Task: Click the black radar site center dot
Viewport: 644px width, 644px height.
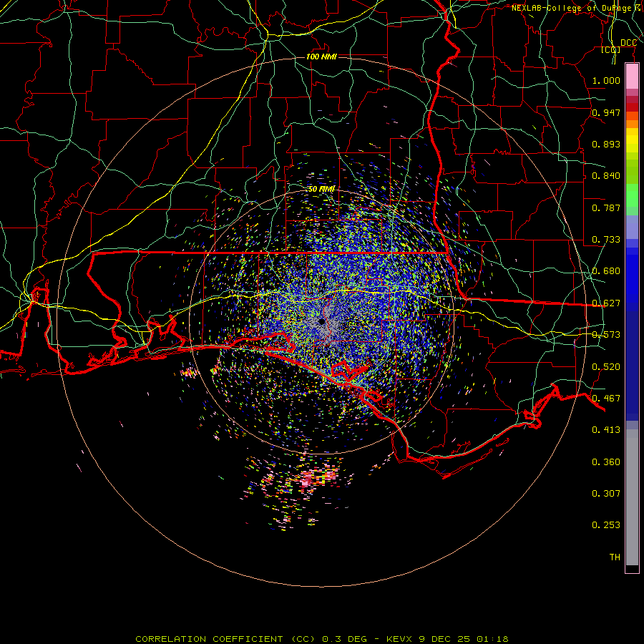Action: point(321,321)
